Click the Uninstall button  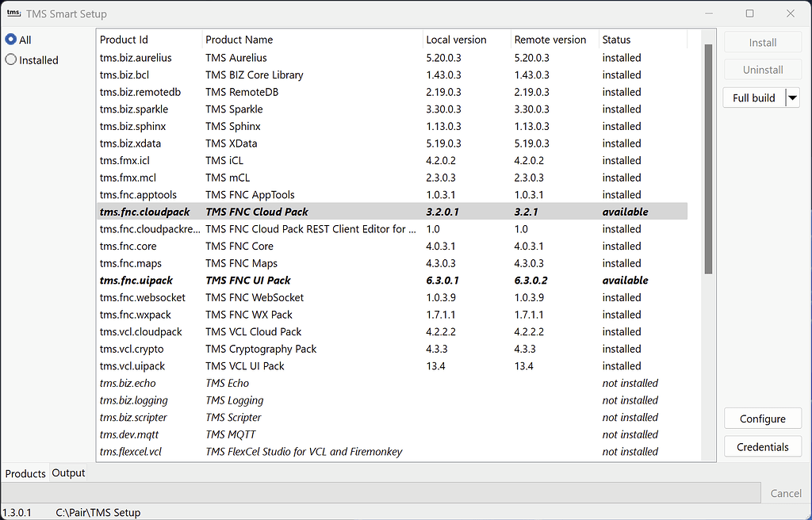(x=762, y=69)
